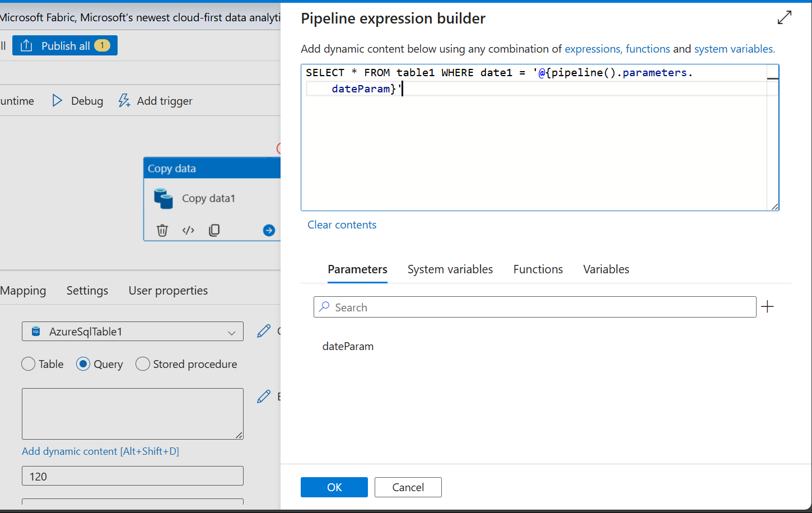Clone the Copy data1 activity

point(214,230)
